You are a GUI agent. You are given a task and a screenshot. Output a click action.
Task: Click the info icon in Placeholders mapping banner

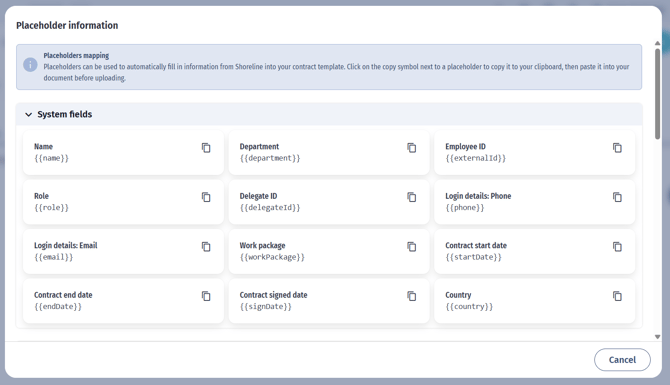click(x=30, y=65)
